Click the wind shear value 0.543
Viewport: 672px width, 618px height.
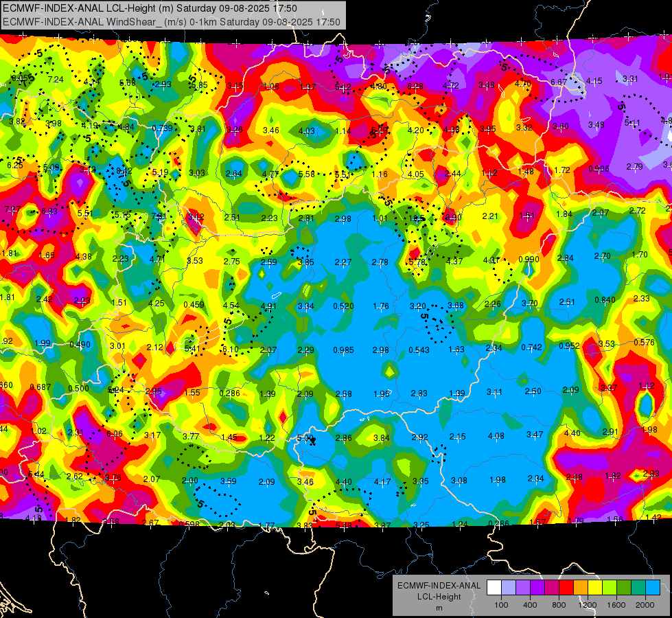(x=419, y=350)
